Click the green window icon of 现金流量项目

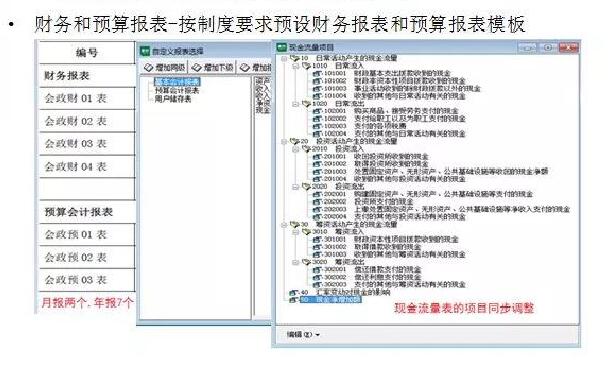(x=281, y=47)
